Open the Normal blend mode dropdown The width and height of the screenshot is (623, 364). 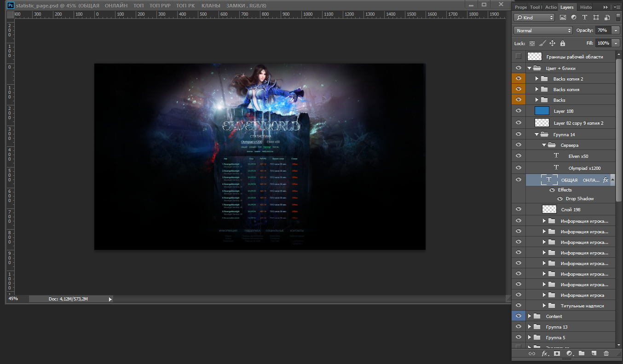[543, 30]
